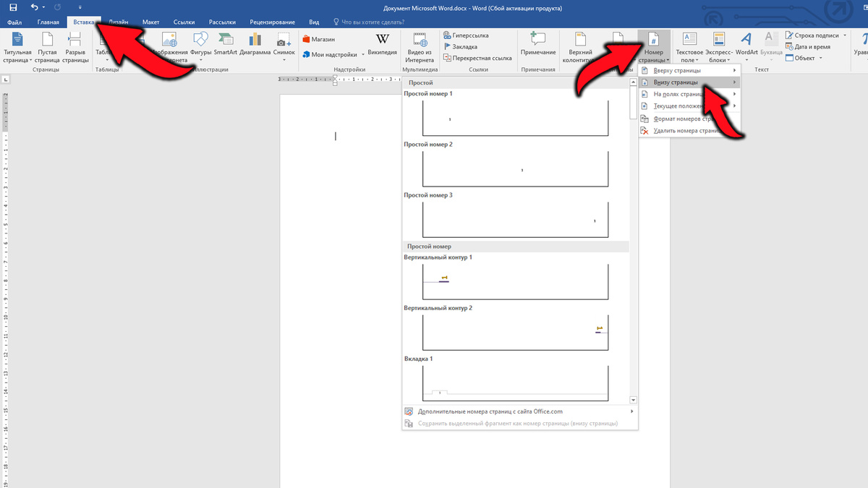Open the Верхний колонтитул header menu

click(581, 47)
